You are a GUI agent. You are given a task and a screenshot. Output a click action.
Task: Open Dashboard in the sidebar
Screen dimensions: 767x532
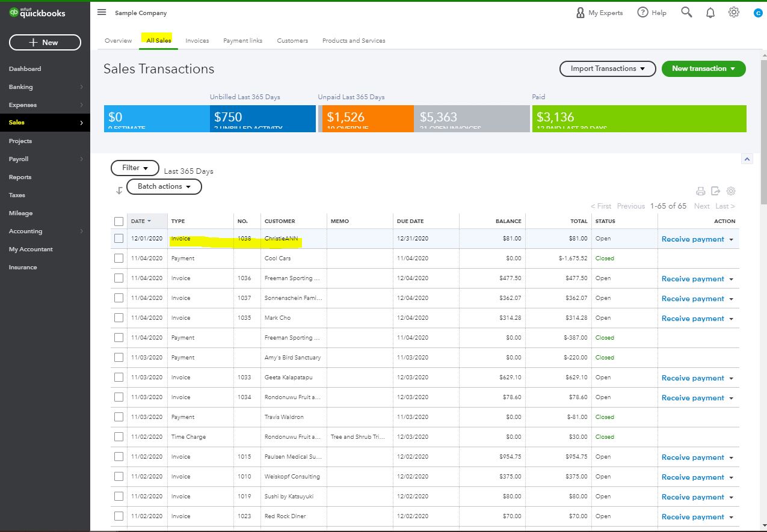(x=25, y=69)
